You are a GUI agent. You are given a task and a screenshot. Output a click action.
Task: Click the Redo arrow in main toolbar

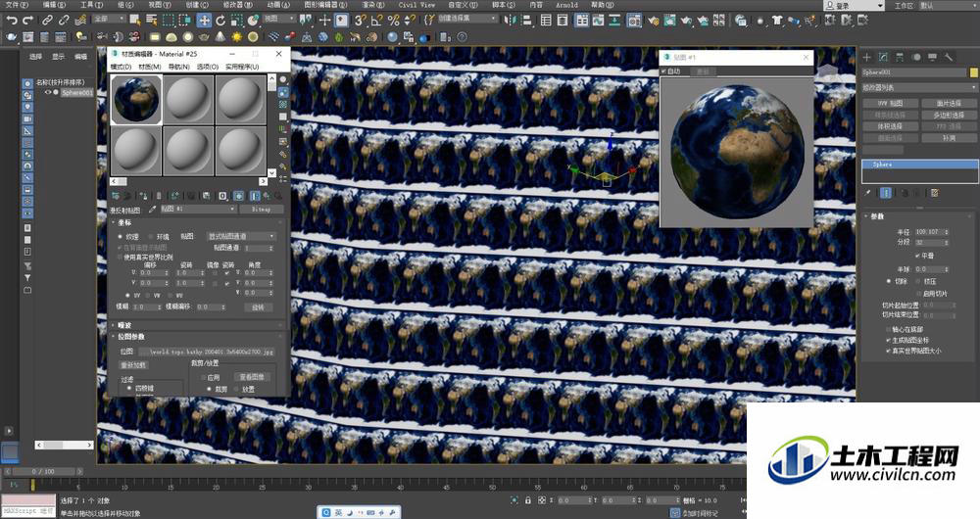(x=27, y=20)
